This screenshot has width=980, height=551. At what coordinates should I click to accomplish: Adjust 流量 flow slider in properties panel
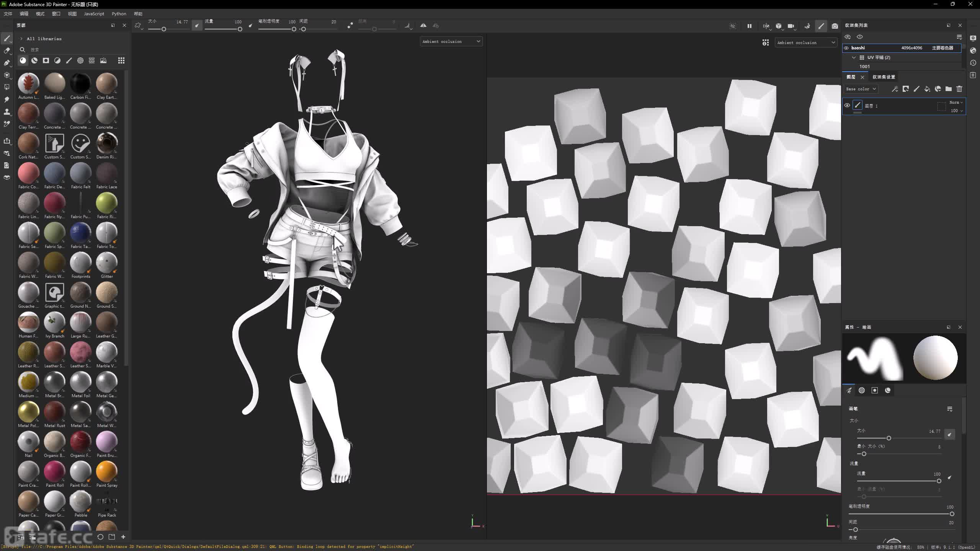coord(900,481)
